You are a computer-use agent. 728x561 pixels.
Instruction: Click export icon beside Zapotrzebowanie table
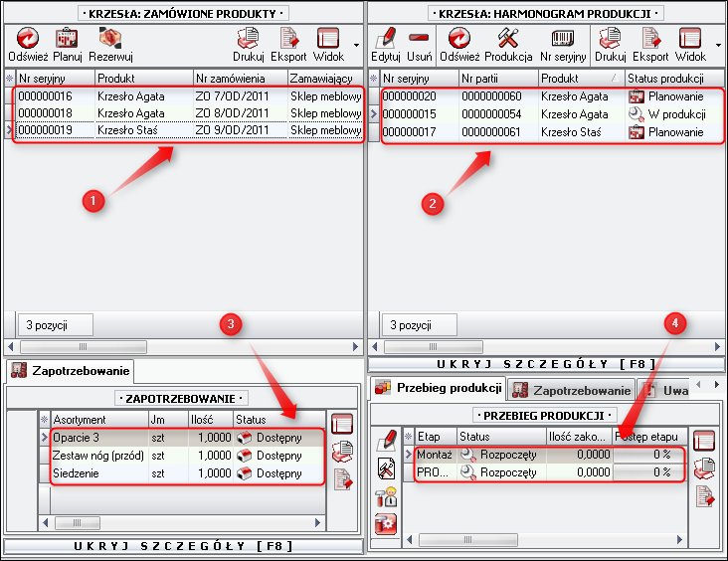tap(342, 479)
